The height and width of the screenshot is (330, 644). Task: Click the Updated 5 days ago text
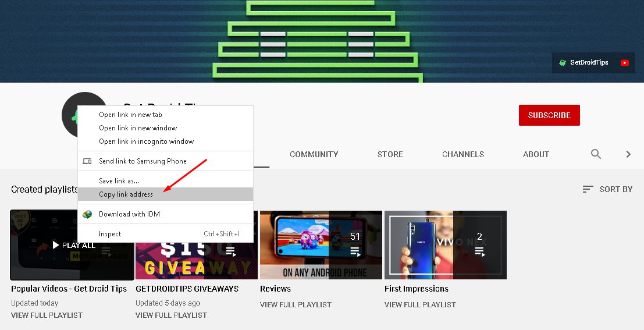pos(168,303)
